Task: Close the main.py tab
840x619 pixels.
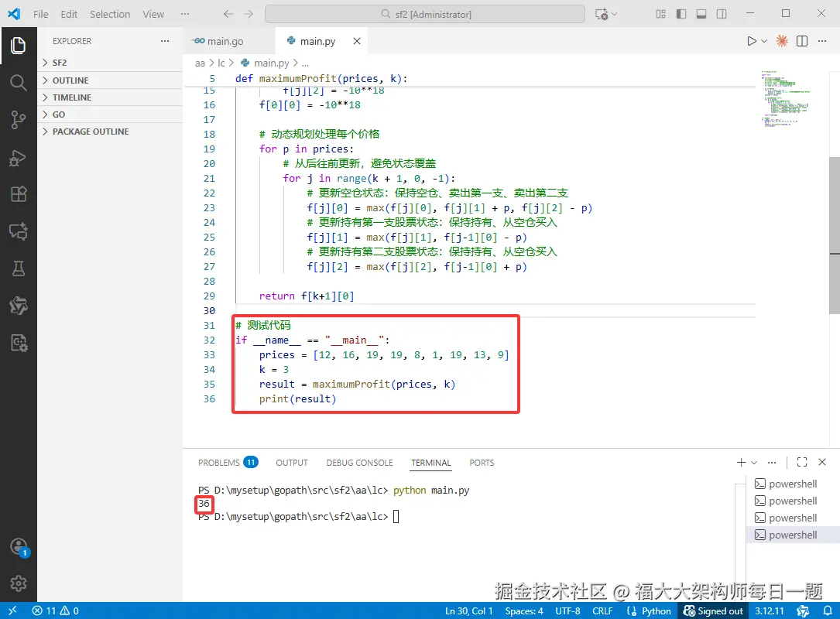Action: (357, 41)
